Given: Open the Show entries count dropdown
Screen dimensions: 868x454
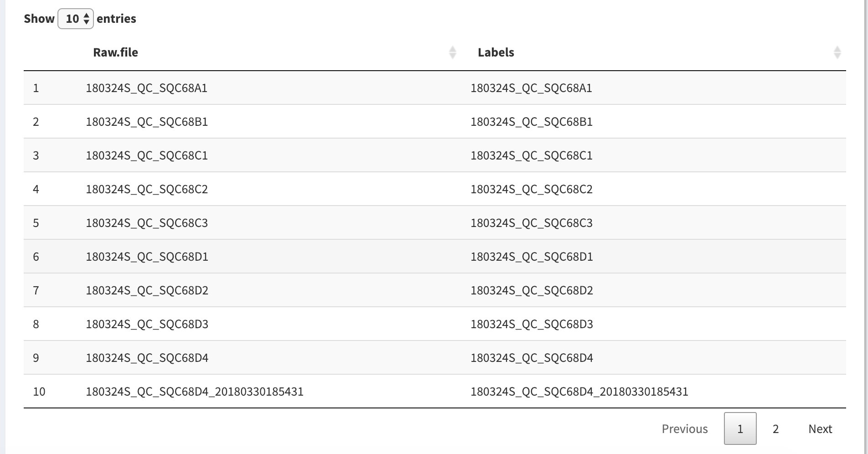Looking at the screenshot, I should (x=76, y=19).
